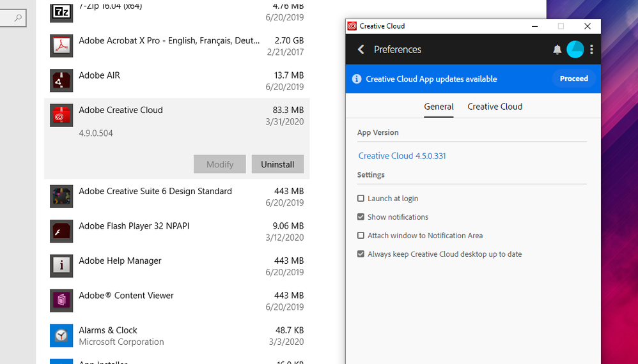Click the Settings section label
638x364 pixels.
click(371, 175)
